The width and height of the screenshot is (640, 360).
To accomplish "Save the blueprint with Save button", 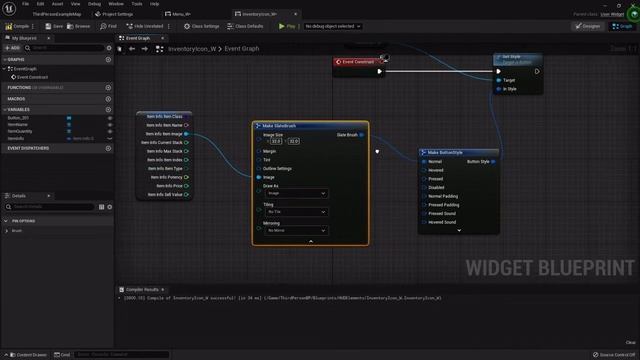I will pos(54,26).
